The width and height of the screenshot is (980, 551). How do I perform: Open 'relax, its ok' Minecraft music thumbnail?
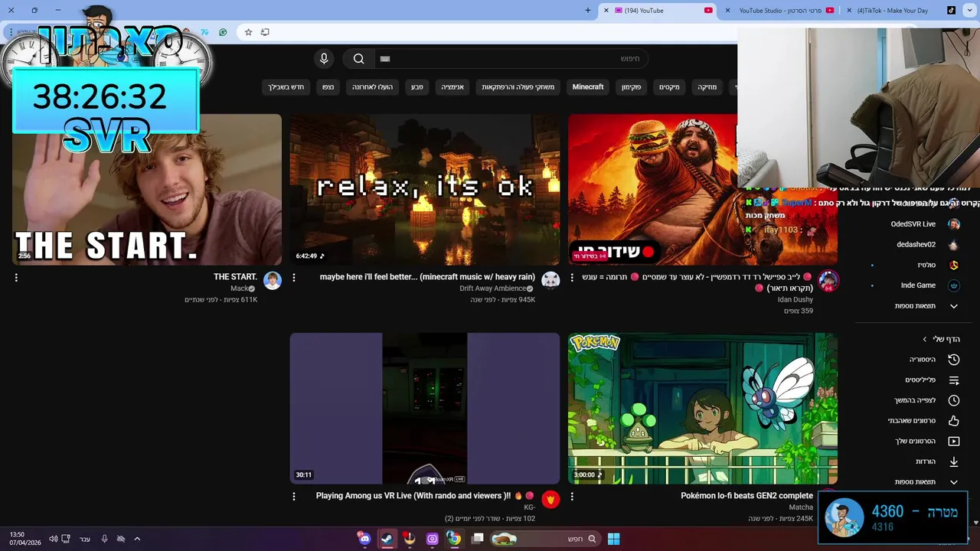(x=425, y=190)
